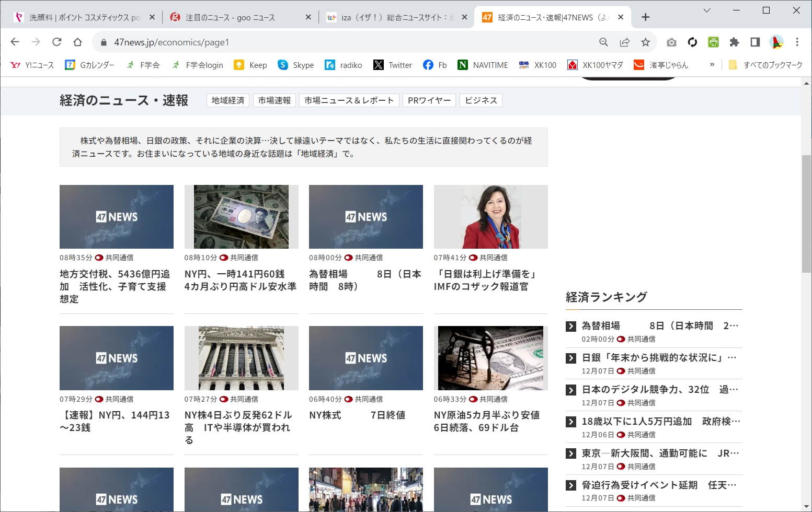The height and width of the screenshot is (512, 812).
Task: Open the XK100 bookmark
Action: [537, 65]
